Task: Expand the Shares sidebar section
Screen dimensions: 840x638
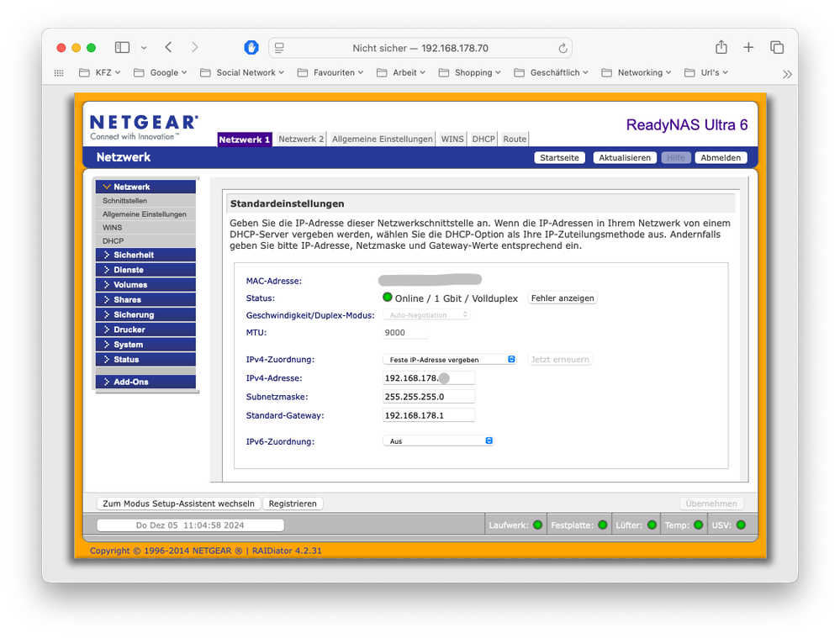Action: coord(145,300)
